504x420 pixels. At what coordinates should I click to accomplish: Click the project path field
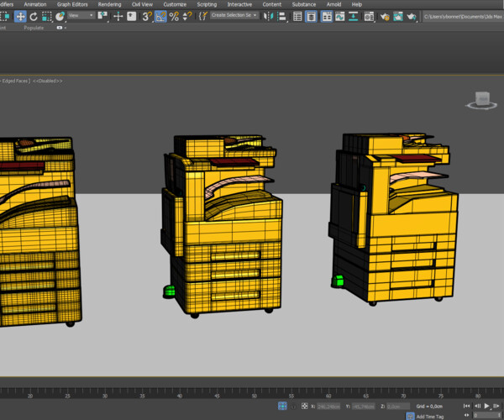[x=463, y=17]
